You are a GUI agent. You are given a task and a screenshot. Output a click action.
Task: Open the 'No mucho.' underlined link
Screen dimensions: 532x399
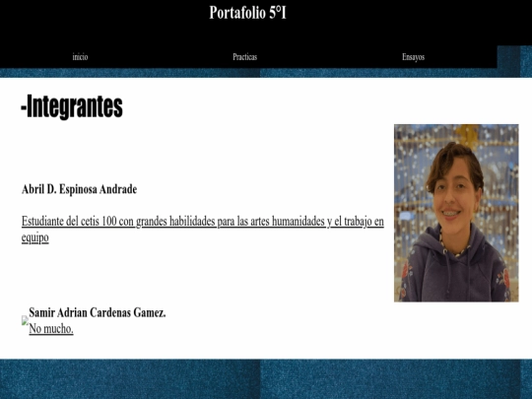[x=51, y=328]
